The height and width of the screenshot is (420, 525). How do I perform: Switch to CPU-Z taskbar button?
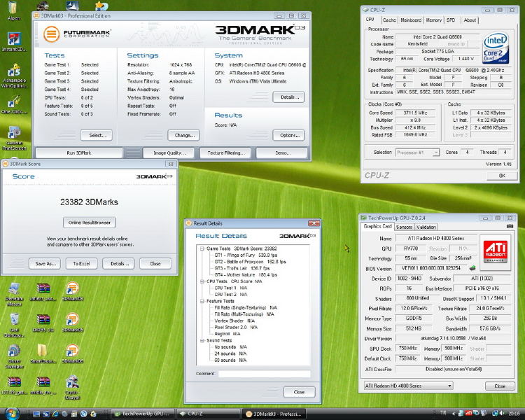209,414
